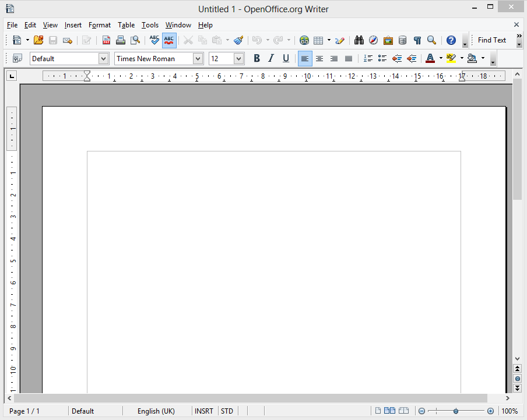Open the Styles and Formatting icon
The image size is (527, 420).
click(x=17, y=58)
